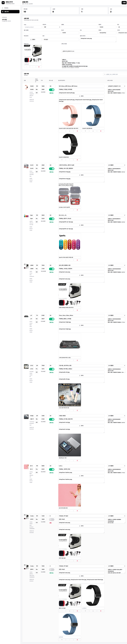Open the 산업/공구 고시 dropdown for SUUNTO row
The width and height of the screenshot is (127, 644).
click(x=116, y=86)
